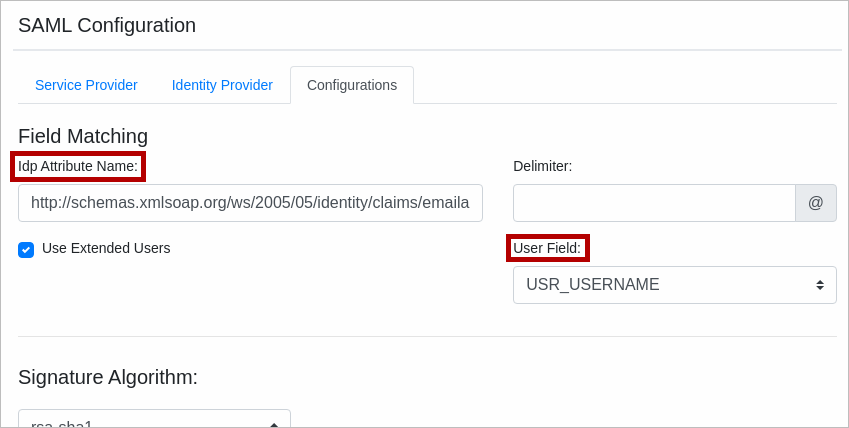Toggle the Use Extended Users checkbox
This screenshot has width=849, height=428.
pos(26,250)
